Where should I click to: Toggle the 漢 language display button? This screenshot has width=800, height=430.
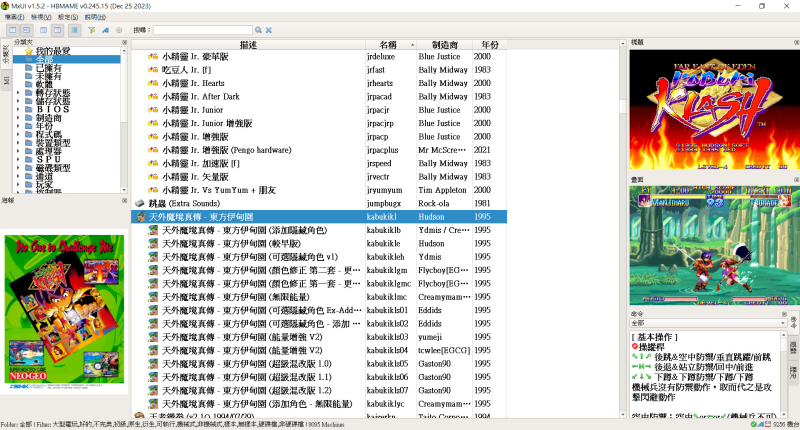[74, 30]
